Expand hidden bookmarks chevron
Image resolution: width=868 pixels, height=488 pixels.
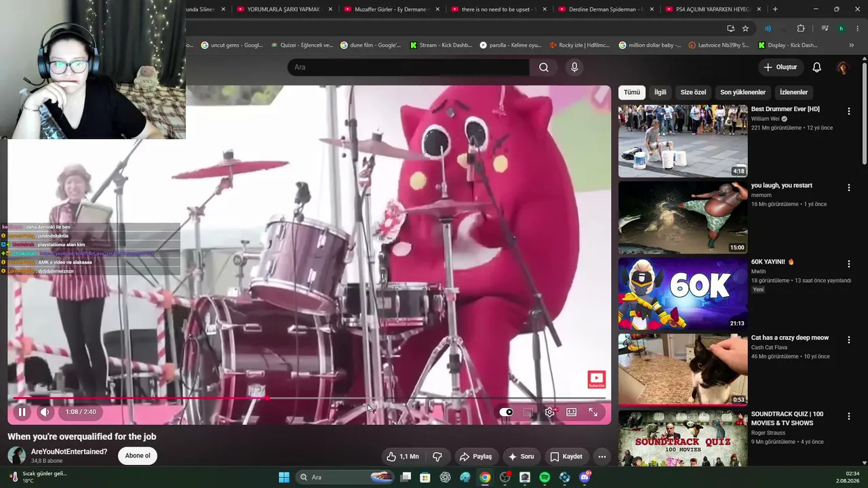[x=852, y=45]
